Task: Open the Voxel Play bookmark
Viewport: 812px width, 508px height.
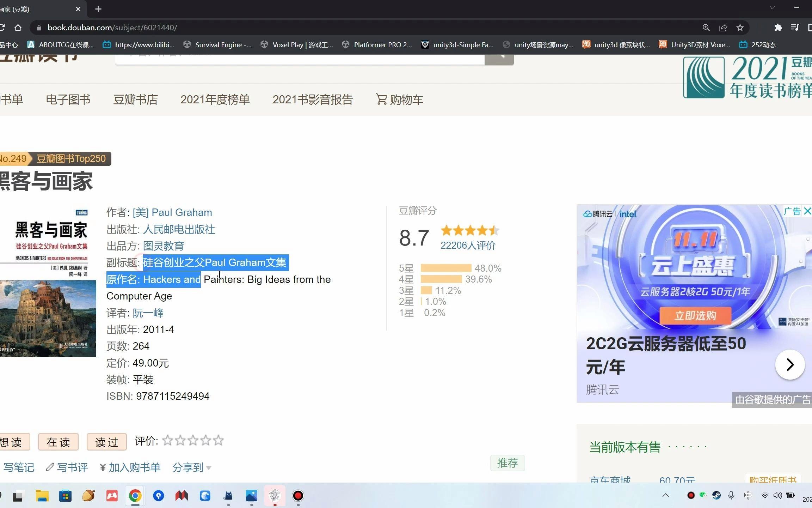Action: pos(297,45)
